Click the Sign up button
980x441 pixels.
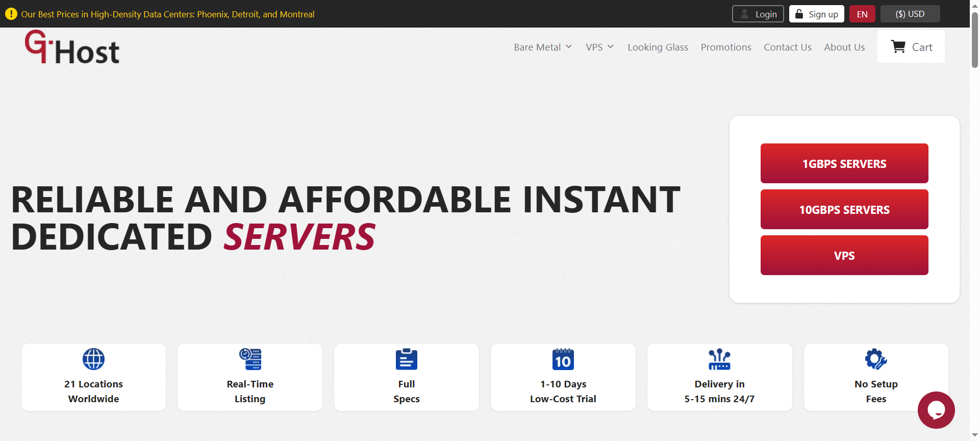pyautogui.click(x=816, y=14)
